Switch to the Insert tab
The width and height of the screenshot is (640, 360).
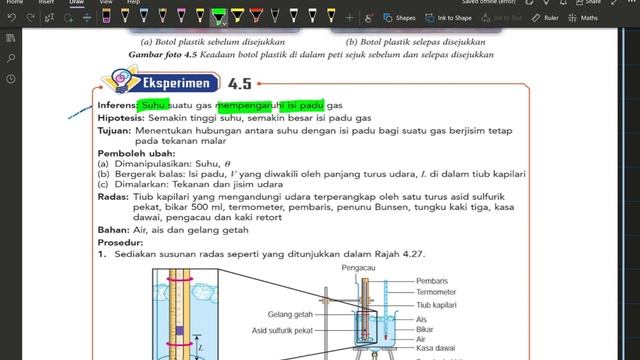pos(46,2)
